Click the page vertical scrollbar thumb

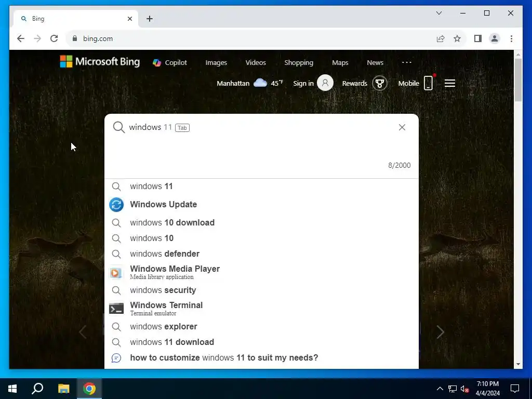(x=518, y=80)
